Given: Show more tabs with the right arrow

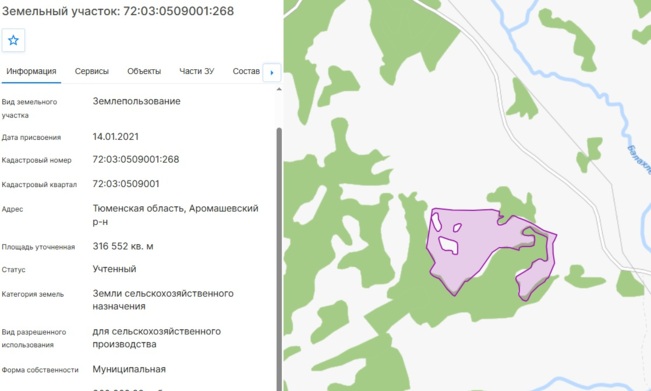Looking at the screenshot, I should (272, 72).
